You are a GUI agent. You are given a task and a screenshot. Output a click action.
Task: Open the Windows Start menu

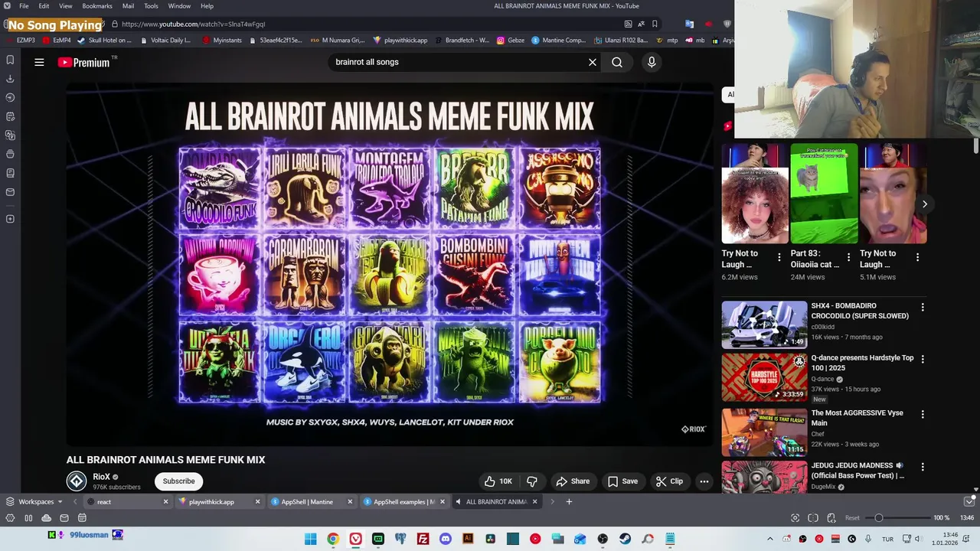(x=310, y=539)
